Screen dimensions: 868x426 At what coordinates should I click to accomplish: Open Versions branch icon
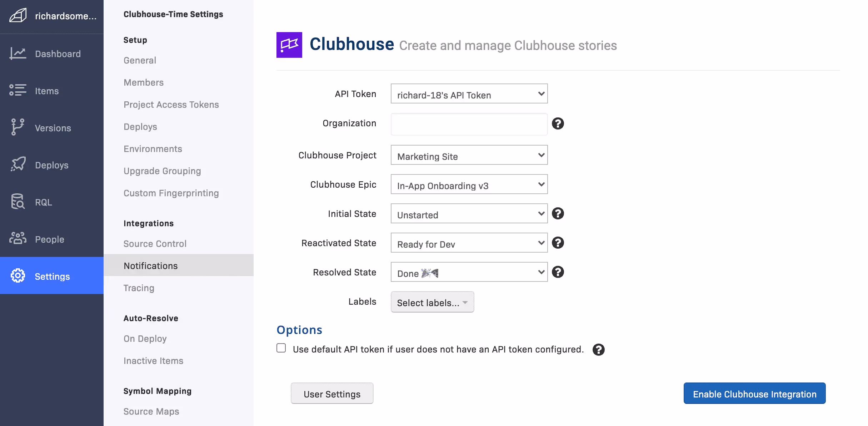click(18, 127)
